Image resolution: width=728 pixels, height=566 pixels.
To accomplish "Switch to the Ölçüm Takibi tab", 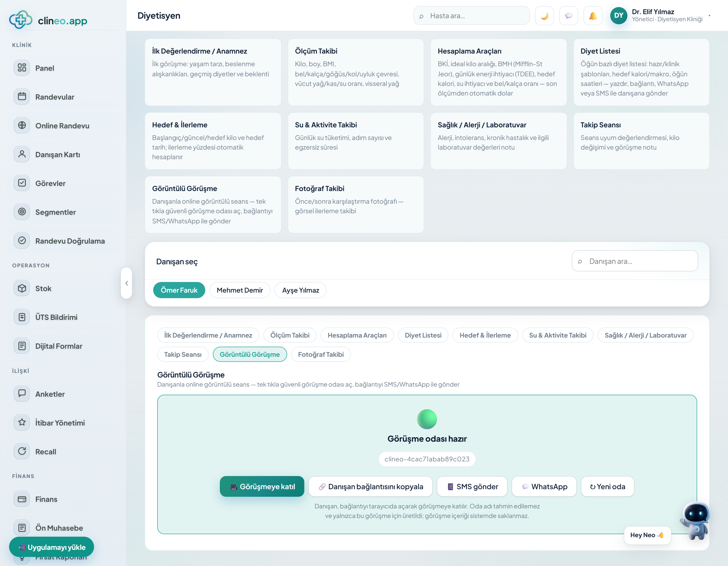I will [x=290, y=335].
